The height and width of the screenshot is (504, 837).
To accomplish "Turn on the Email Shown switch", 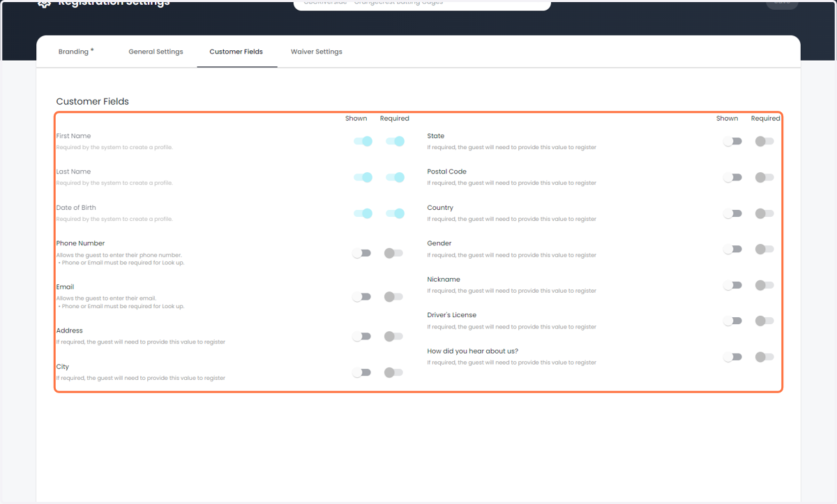I will pyautogui.click(x=361, y=297).
